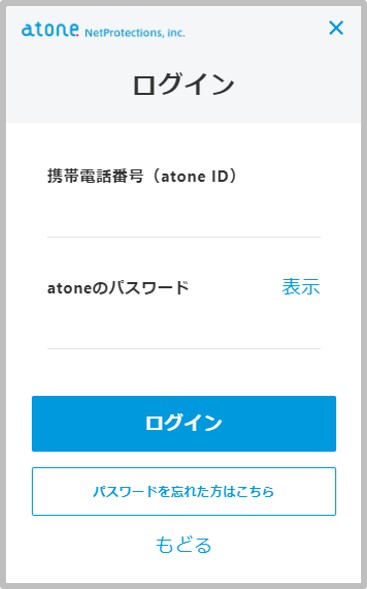
Task: Close the atone login dialog with X
Action: [336, 28]
